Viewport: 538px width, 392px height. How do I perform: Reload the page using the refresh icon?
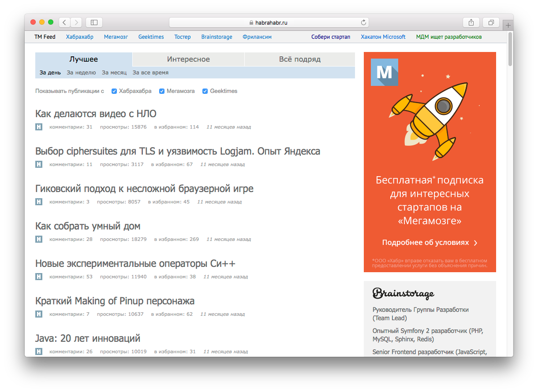[x=363, y=22]
